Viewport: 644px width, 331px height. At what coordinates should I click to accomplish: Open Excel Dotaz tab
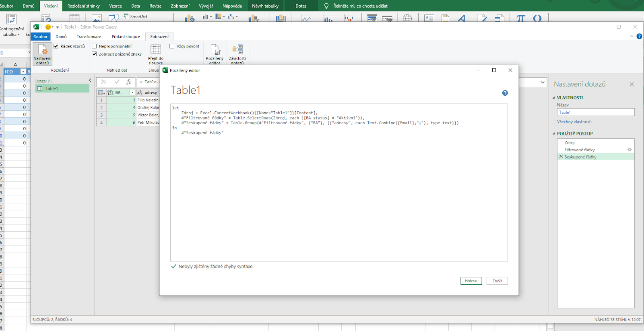coord(301,6)
